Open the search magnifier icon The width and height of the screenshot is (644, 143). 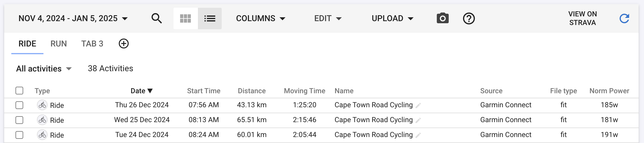point(157,18)
